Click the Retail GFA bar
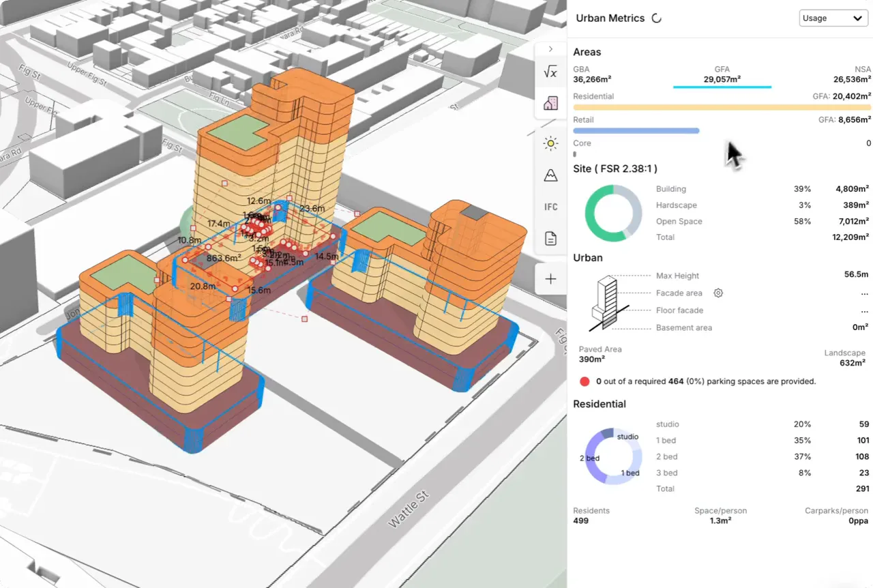Screen dimensions: 873x588 point(636,130)
